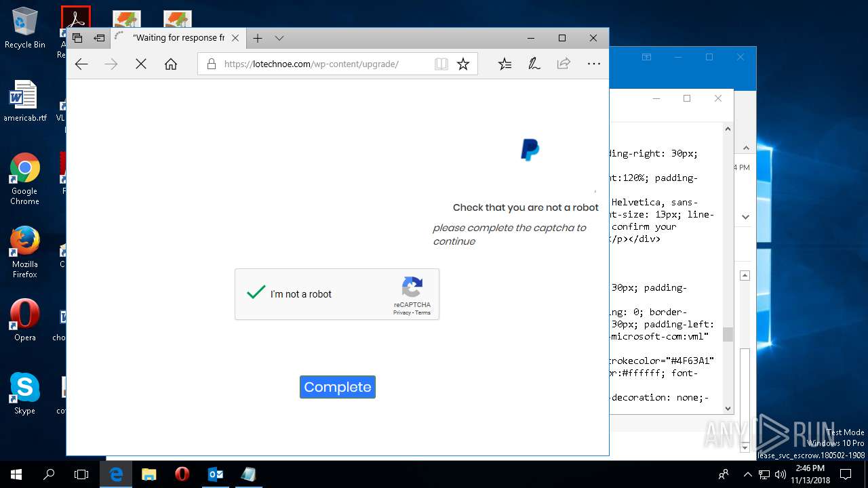Show hidden tray icons chevron
Image resolution: width=868 pixels, height=488 pixels.
point(747,474)
